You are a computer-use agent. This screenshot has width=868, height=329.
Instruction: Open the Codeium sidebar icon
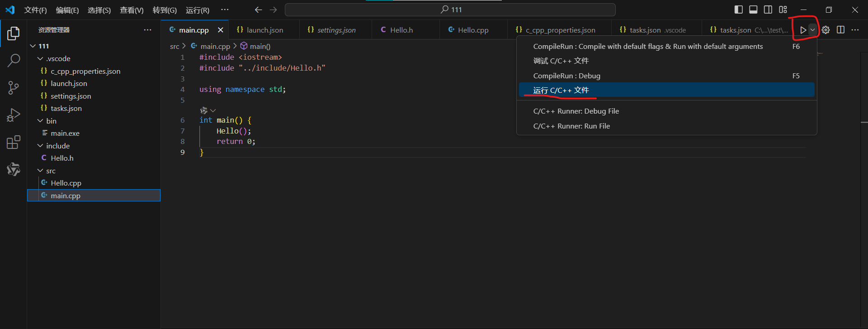[14, 169]
